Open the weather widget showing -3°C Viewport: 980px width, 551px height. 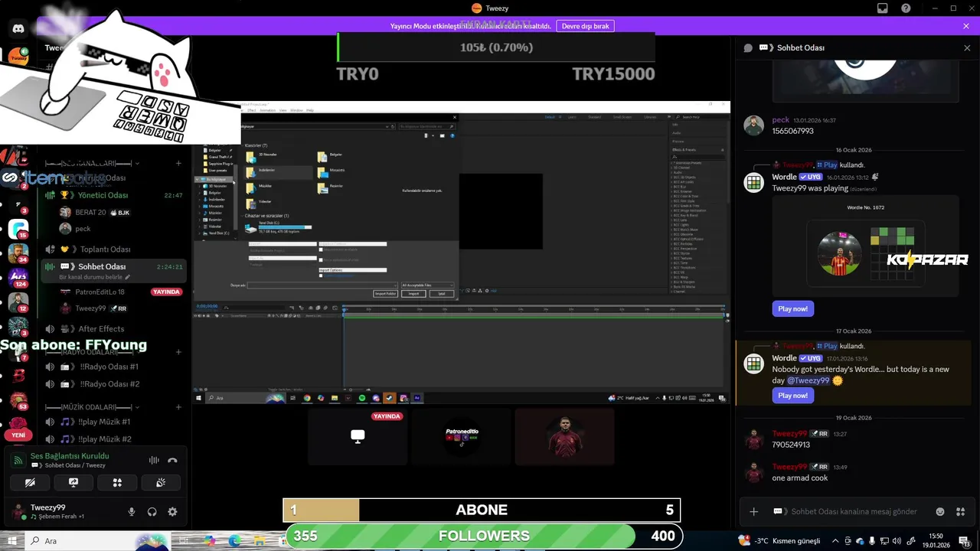coord(779,540)
